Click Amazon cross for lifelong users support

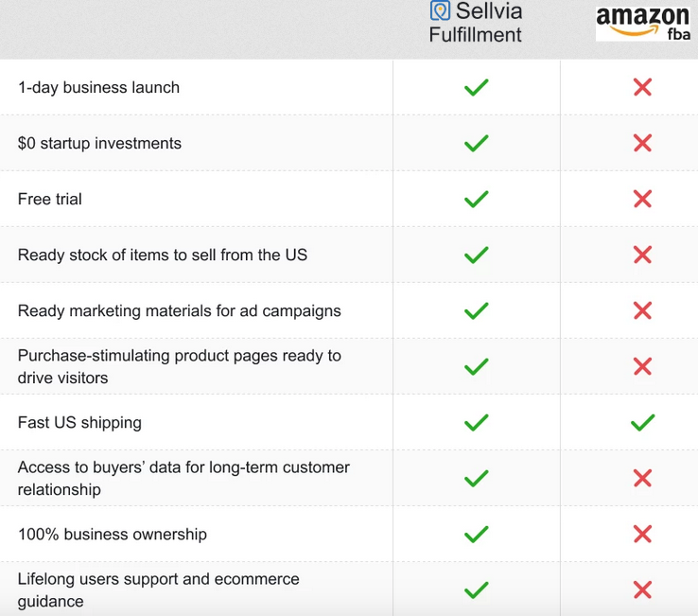pyautogui.click(x=642, y=590)
